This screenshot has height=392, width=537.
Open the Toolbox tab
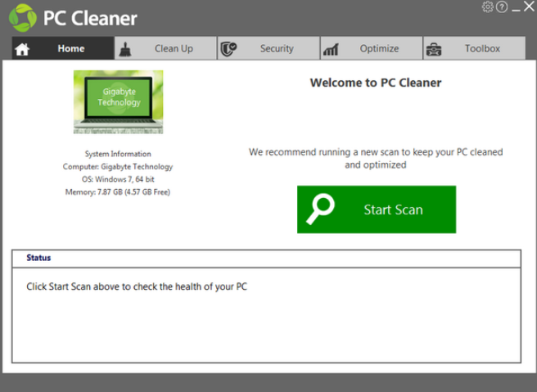tap(474, 48)
